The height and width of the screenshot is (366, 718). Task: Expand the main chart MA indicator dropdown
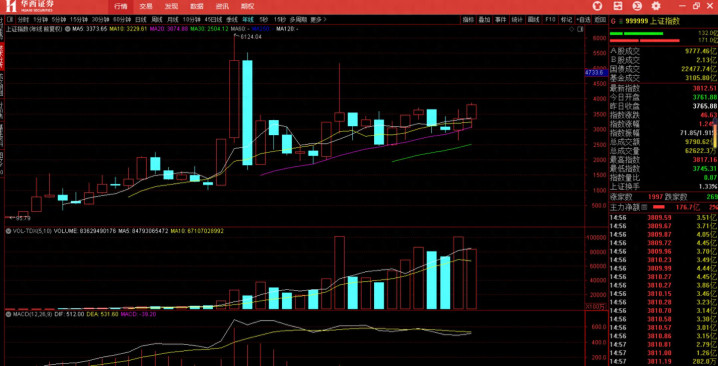coord(68,29)
